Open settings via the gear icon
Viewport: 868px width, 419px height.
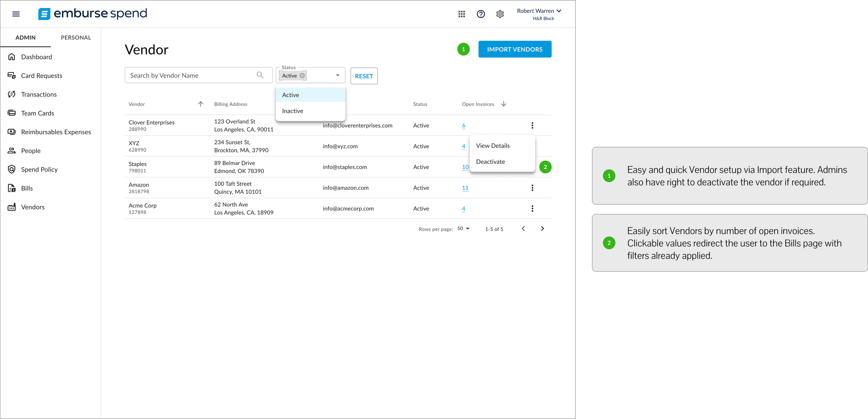[x=500, y=14]
